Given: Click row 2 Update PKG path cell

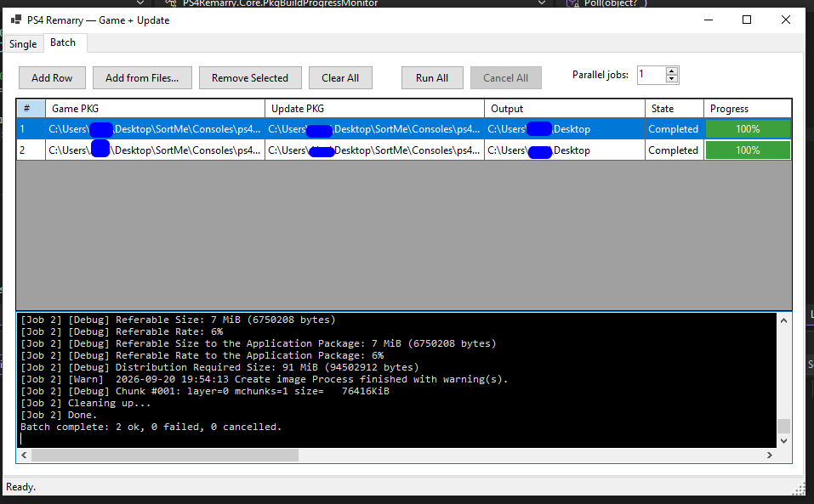Looking at the screenshot, I should [375, 150].
